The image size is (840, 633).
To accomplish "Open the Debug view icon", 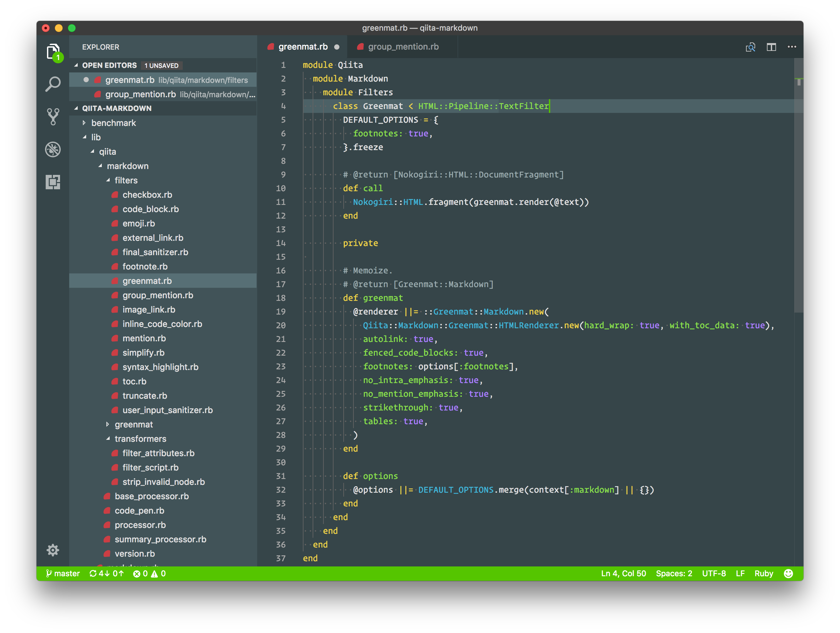I will (x=53, y=149).
